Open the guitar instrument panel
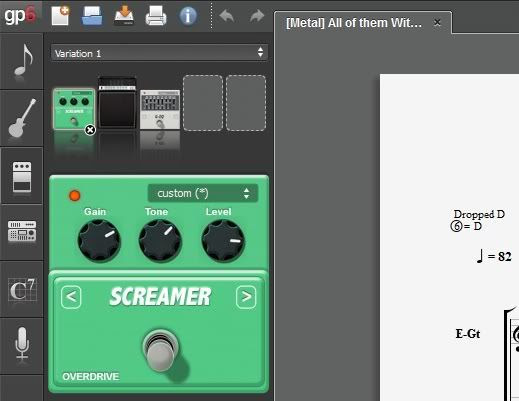519x401 pixels. coord(22,118)
